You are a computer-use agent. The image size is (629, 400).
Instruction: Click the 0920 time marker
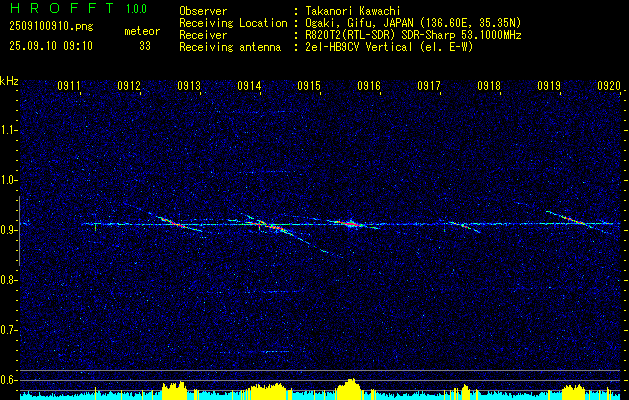tap(609, 85)
